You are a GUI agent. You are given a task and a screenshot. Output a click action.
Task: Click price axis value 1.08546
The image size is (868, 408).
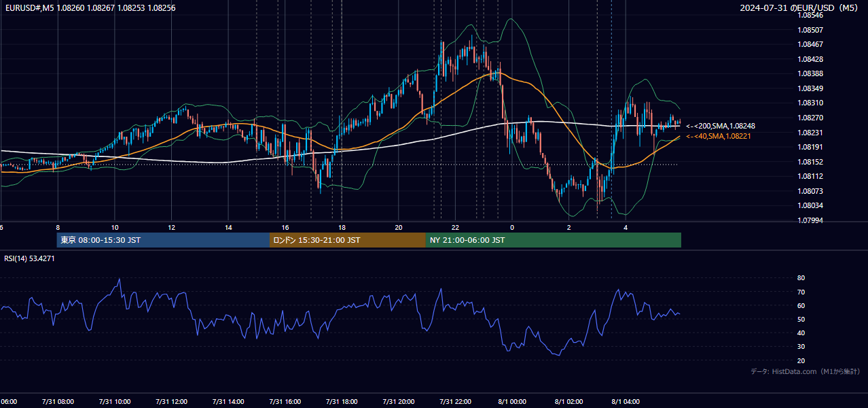coord(810,15)
